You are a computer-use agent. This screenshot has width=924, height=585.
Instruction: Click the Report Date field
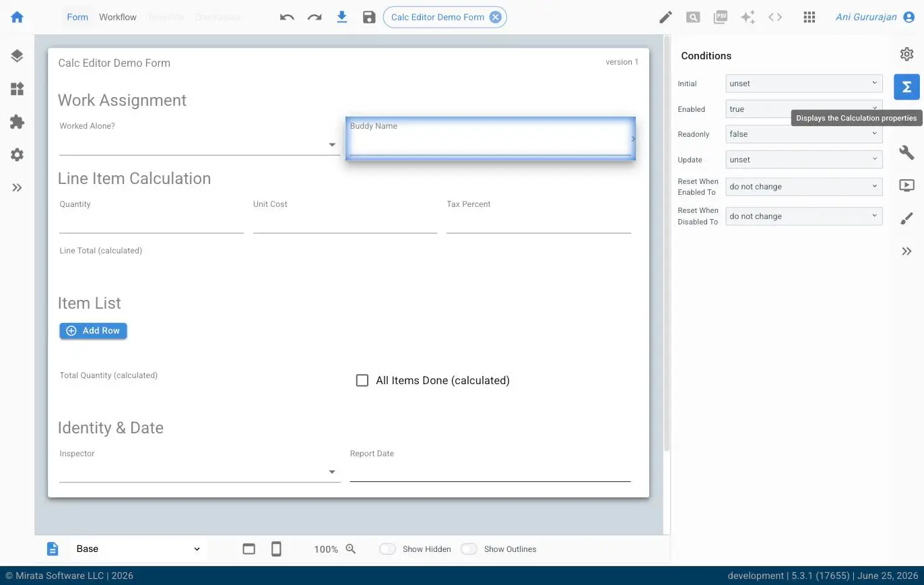(490, 472)
